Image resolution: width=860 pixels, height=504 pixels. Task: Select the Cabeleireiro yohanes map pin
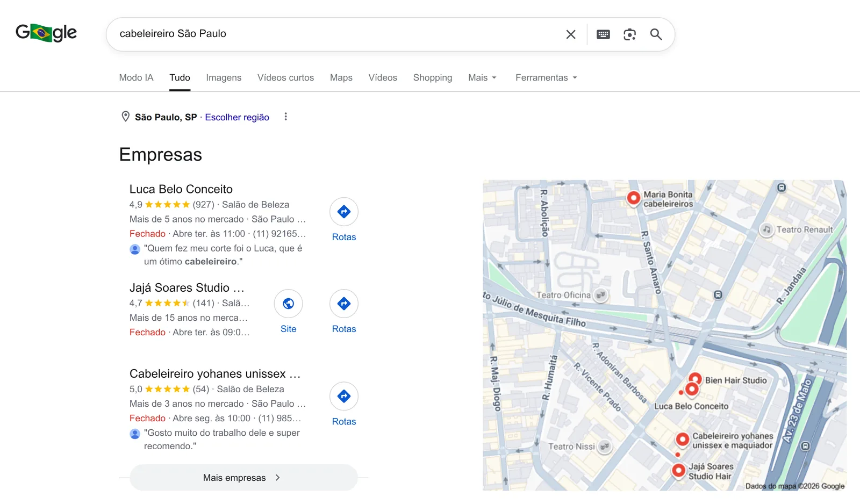(683, 440)
